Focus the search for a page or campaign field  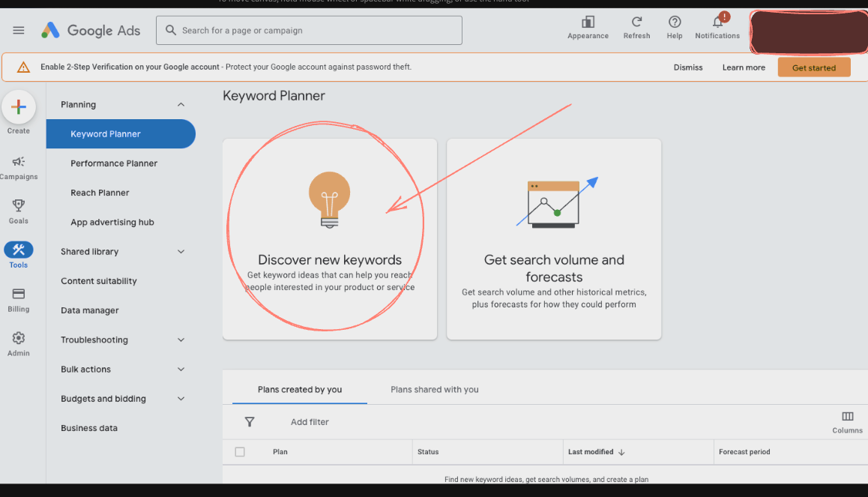[x=309, y=31]
